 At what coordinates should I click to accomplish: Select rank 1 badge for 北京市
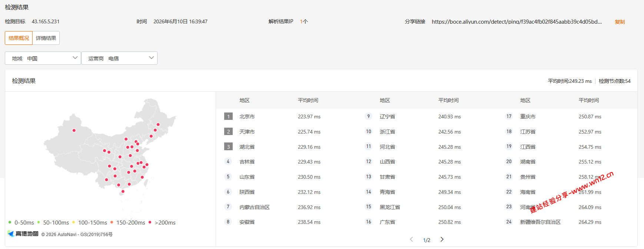pos(228,117)
